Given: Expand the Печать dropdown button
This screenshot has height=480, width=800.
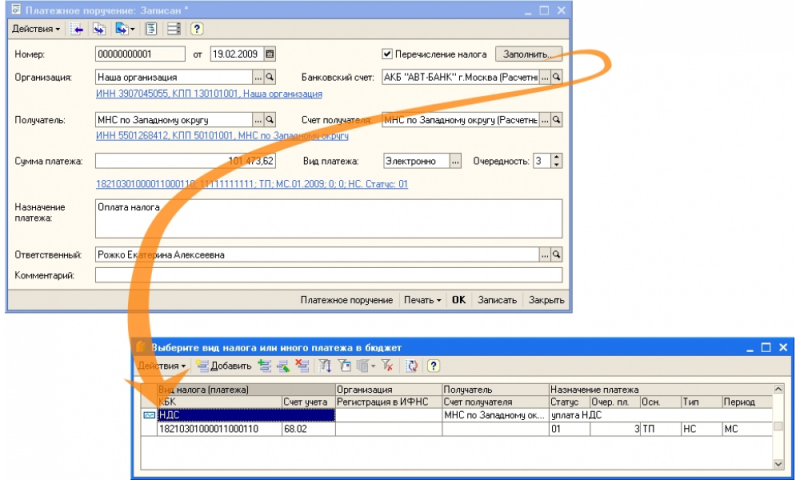Looking at the screenshot, I should 421,299.
